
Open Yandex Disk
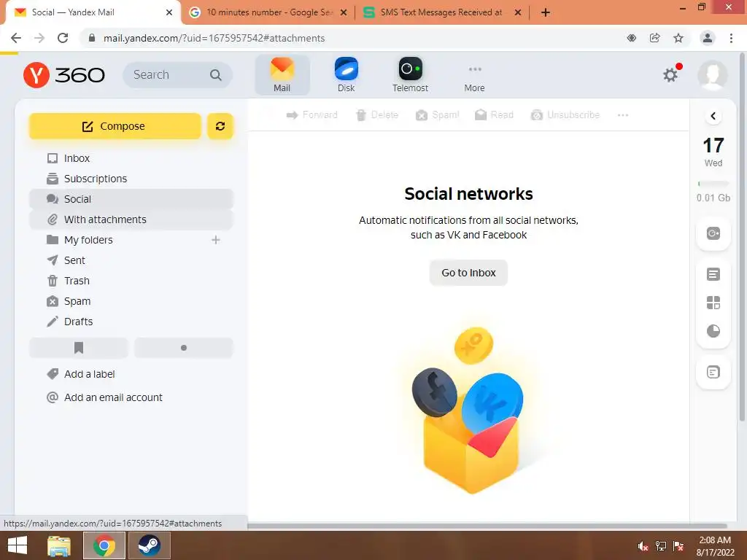[346, 75]
